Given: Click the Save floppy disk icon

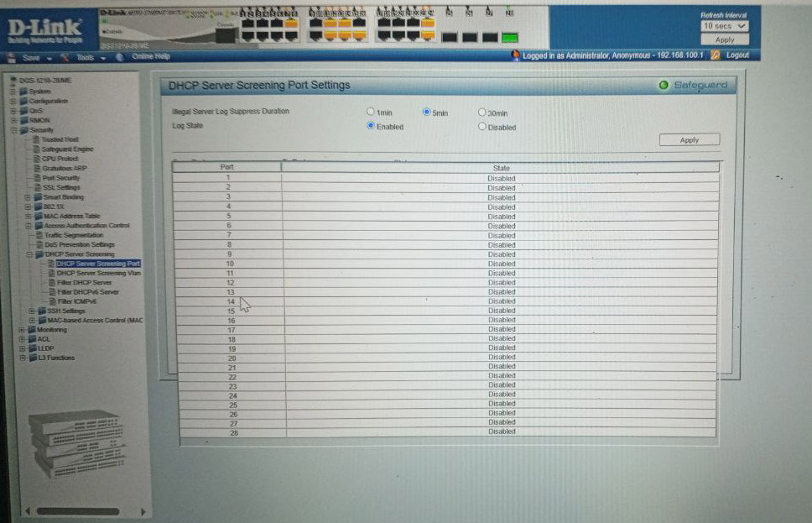Looking at the screenshot, I should pyautogui.click(x=12, y=58).
